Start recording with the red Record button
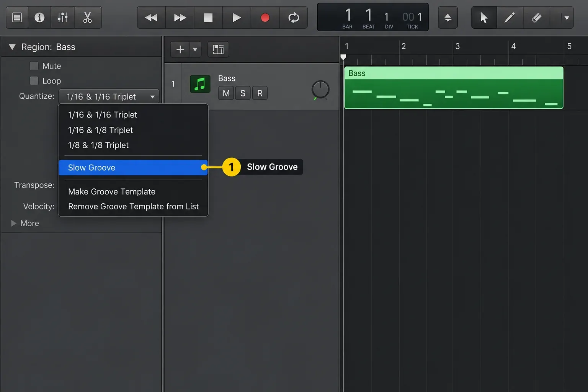588x392 pixels. pos(265,18)
